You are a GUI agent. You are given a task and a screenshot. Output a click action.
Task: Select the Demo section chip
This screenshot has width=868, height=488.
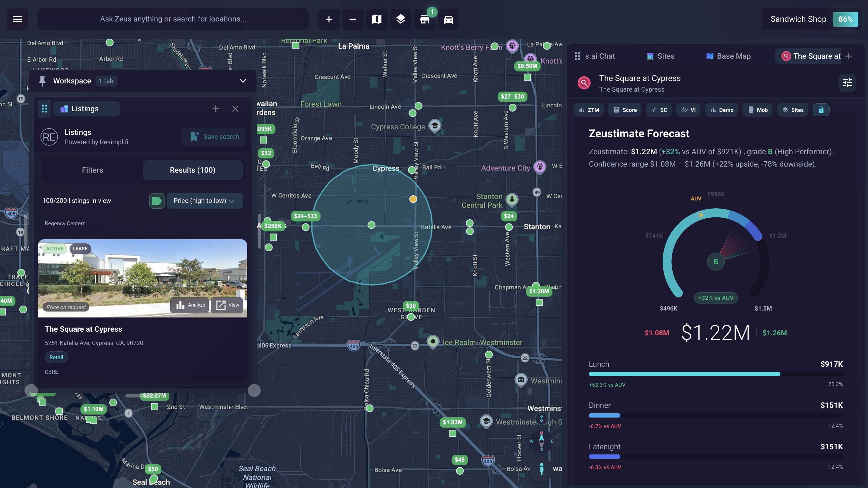722,110
